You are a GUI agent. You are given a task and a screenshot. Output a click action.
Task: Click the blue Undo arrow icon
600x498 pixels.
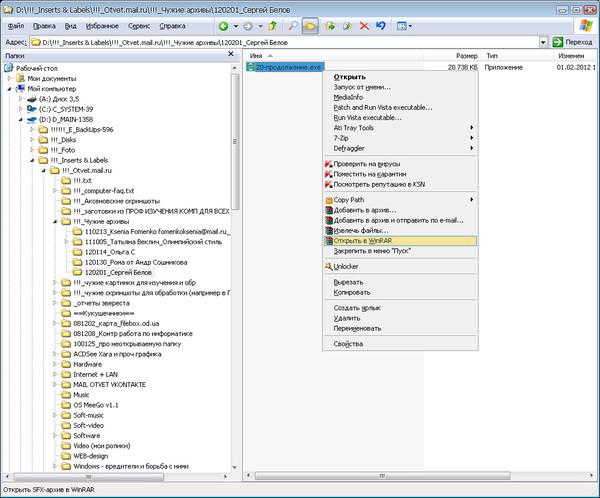381,26
